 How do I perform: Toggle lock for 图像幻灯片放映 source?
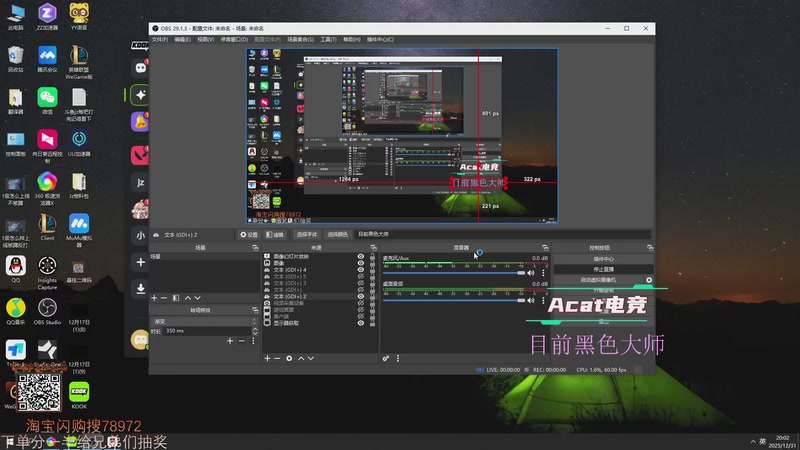tap(372, 257)
